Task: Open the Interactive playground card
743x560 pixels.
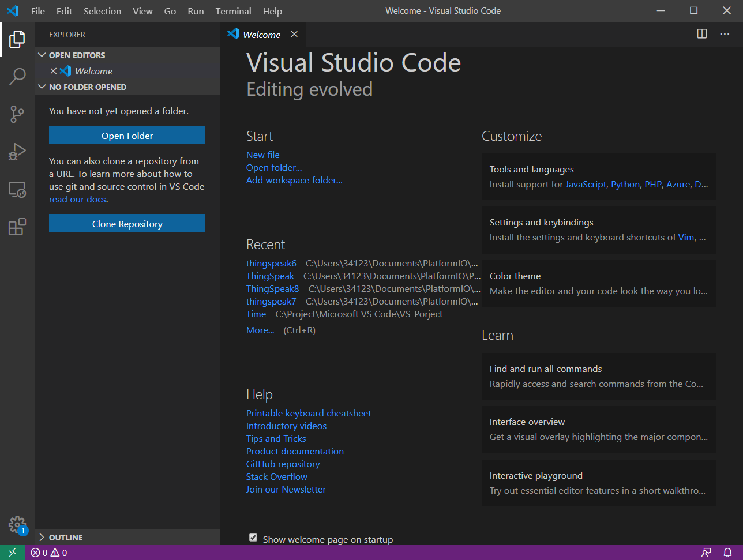Action: tap(599, 483)
